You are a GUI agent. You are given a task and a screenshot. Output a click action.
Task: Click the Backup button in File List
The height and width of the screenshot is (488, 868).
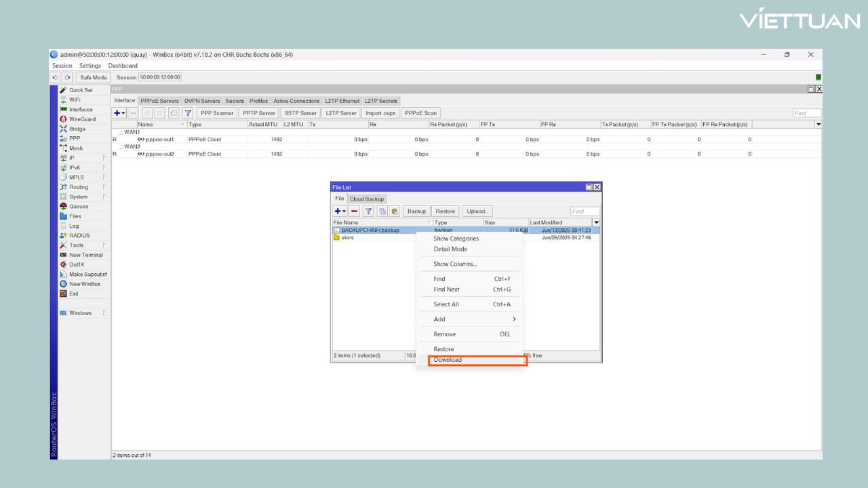coord(416,211)
